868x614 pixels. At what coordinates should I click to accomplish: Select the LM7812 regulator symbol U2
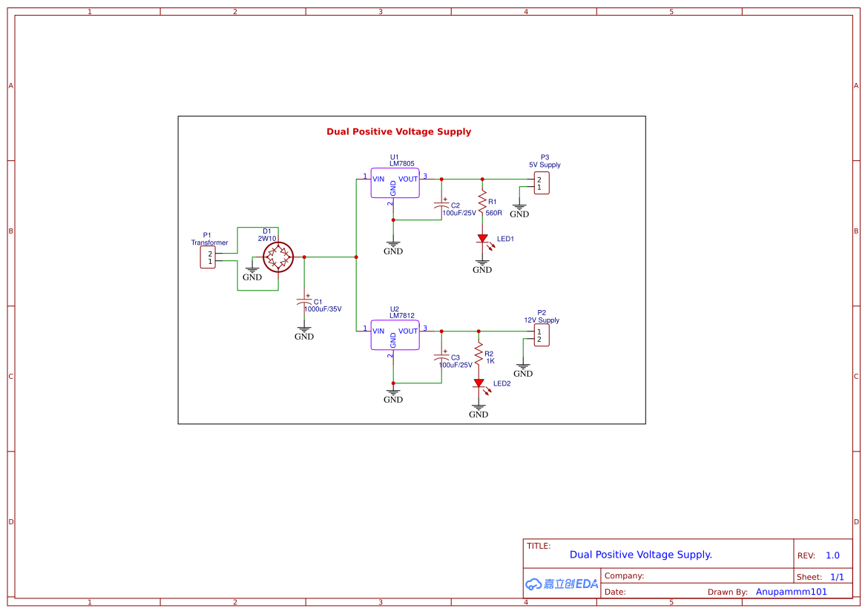click(x=394, y=334)
